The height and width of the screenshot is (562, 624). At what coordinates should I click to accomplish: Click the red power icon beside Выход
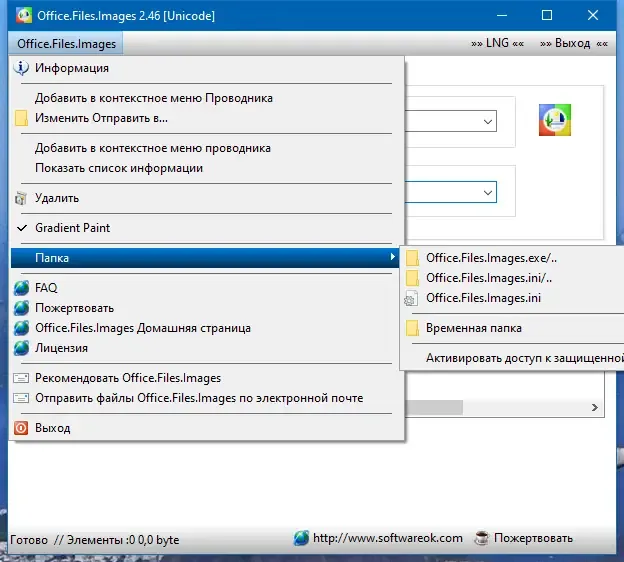21,428
